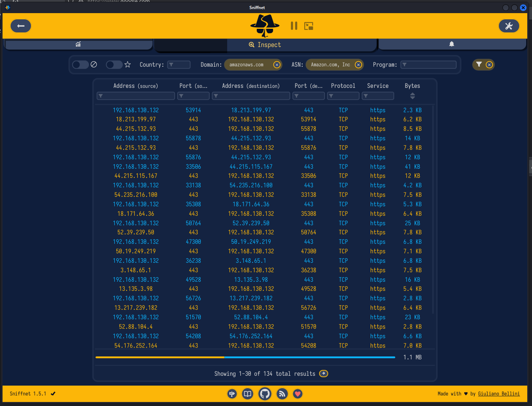The height and width of the screenshot is (406, 532).
Task: Click the table vertical scrollbar
Action: 433,210
